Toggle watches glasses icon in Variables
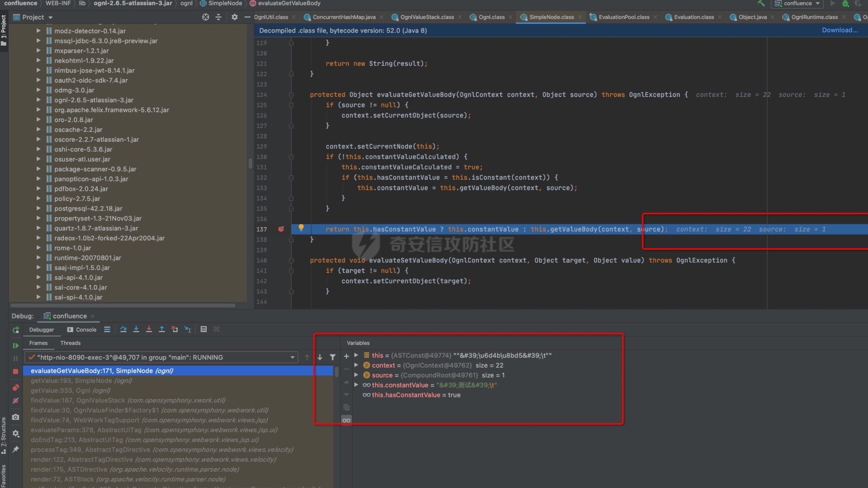 tap(346, 420)
